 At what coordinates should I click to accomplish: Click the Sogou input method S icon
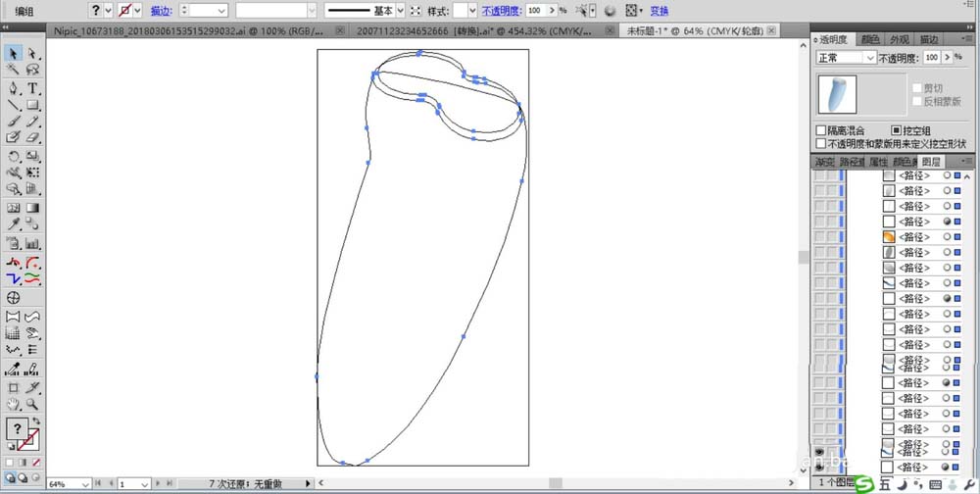coord(864,483)
